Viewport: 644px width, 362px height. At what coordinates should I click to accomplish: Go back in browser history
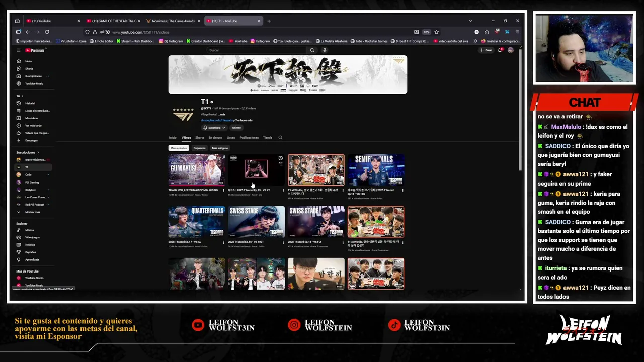pos(28,32)
